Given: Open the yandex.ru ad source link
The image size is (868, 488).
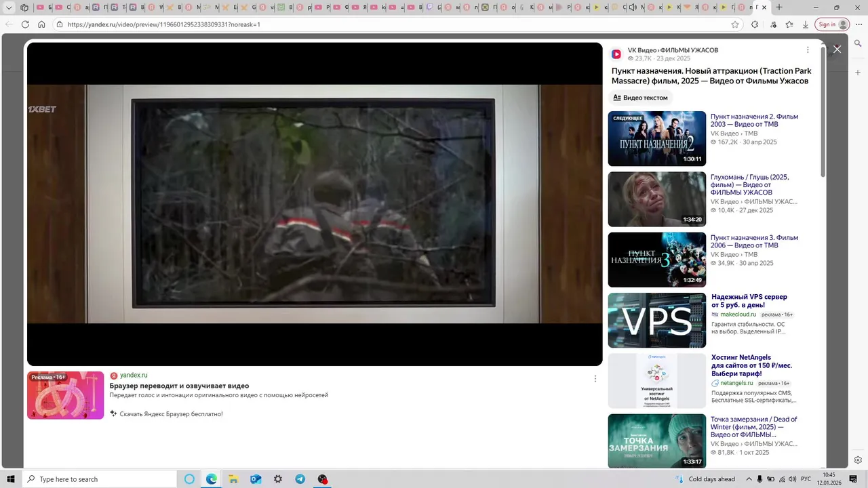Looking at the screenshot, I should [x=134, y=375].
